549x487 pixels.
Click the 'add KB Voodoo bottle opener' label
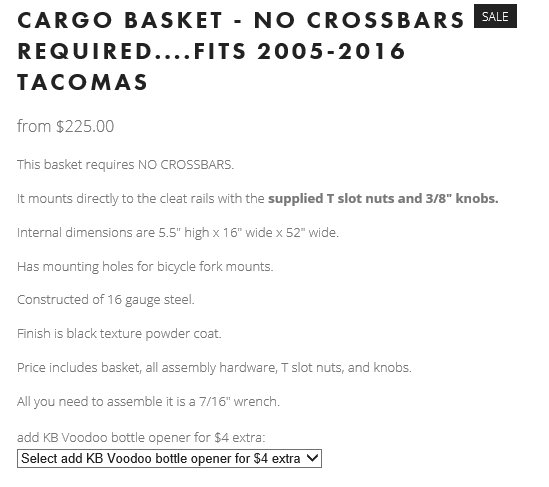(x=141, y=438)
